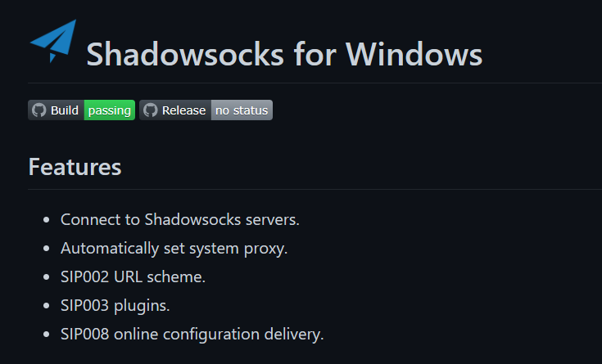Click the GitHub icon on the Release badge
The height and width of the screenshot is (364, 602).
150,110
